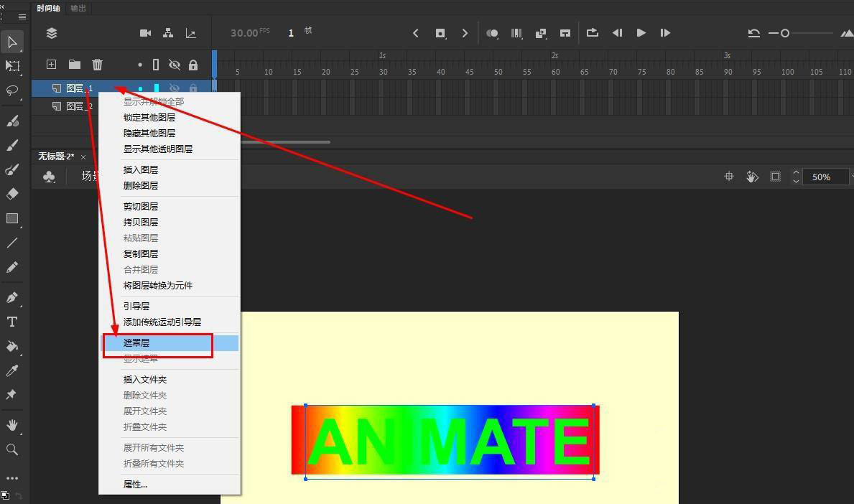Click the new folder icon in timeline
Image resolution: width=854 pixels, height=504 pixels.
pos(75,65)
